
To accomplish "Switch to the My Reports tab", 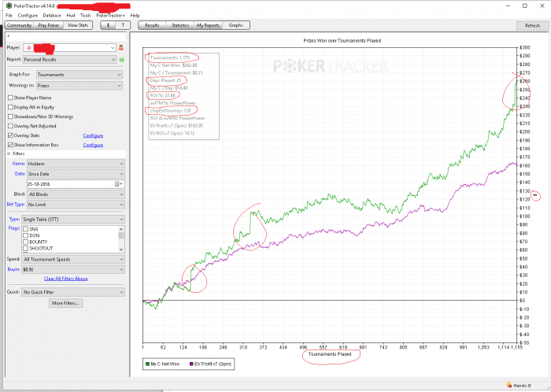I will (x=208, y=25).
